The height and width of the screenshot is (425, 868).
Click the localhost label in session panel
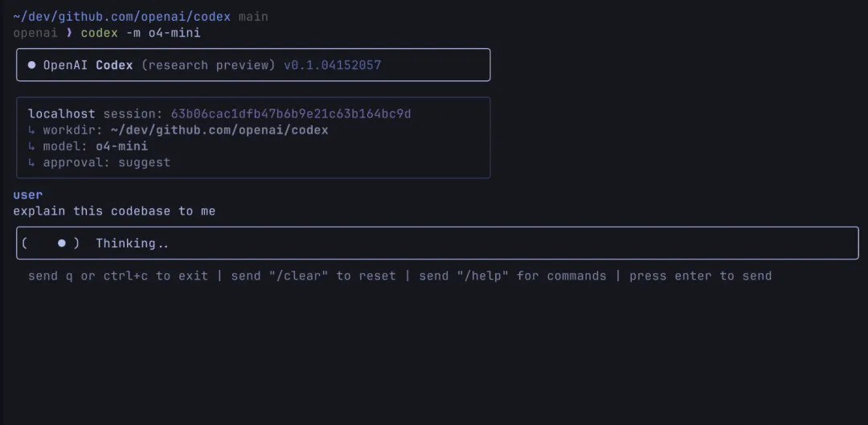(61, 114)
